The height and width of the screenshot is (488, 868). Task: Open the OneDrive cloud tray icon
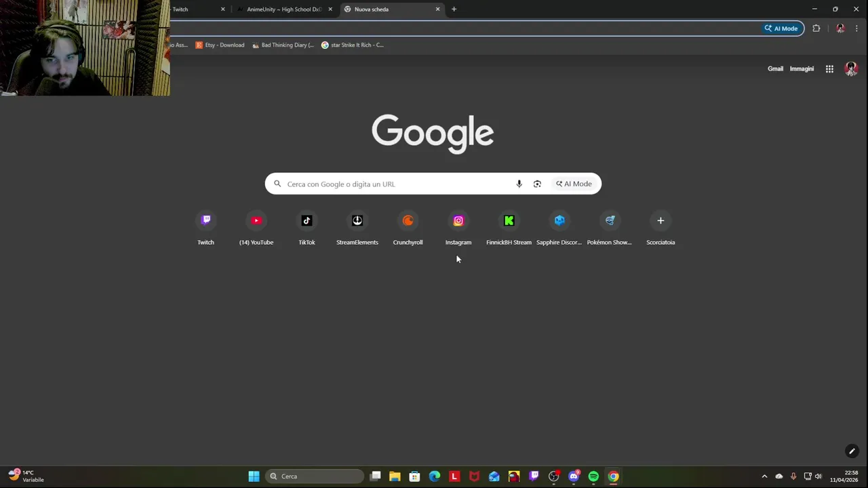pyautogui.click(x=778, y=476)
